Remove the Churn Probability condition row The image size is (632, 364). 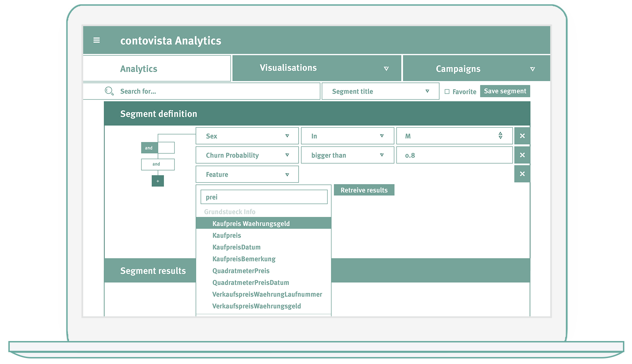point(522,155)
